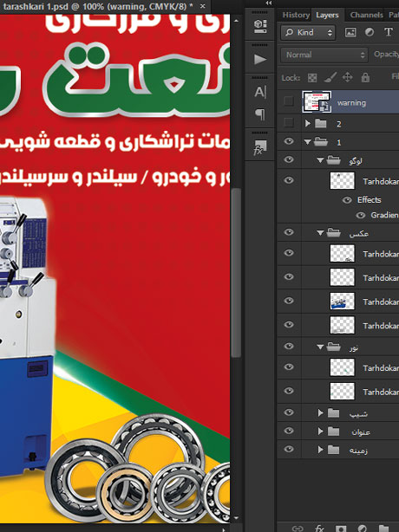Click scroll down arrow of canvas
Screen dimensions: 399x532
236,518
